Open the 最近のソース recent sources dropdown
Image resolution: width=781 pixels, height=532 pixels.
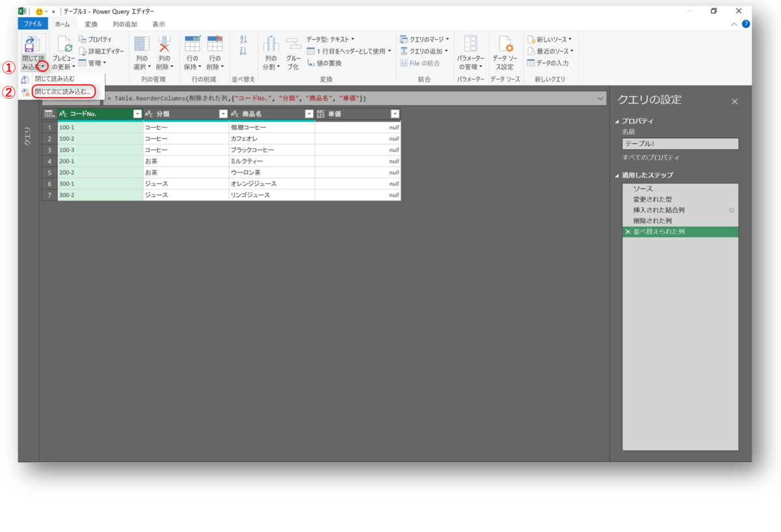point(550,51)
